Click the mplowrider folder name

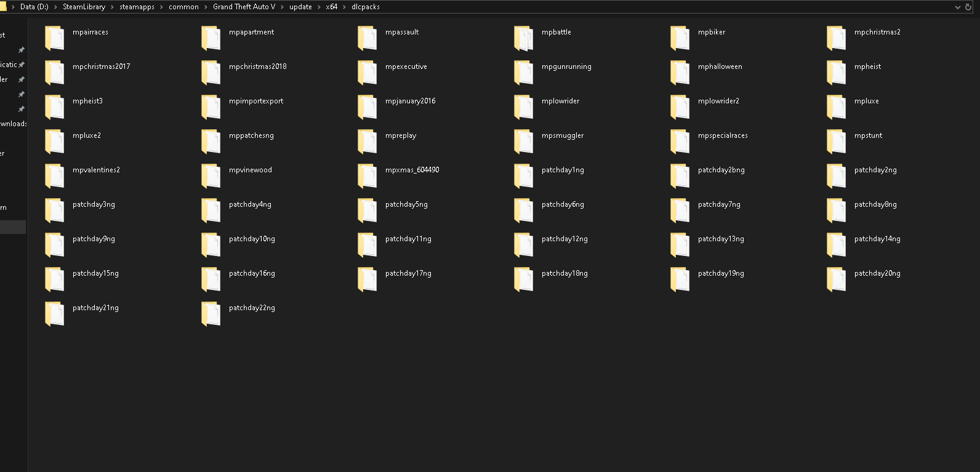pos(560,101)
